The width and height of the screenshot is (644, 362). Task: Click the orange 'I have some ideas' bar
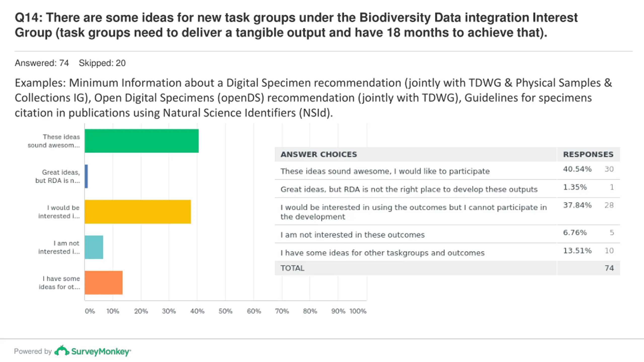click(104, 283)
